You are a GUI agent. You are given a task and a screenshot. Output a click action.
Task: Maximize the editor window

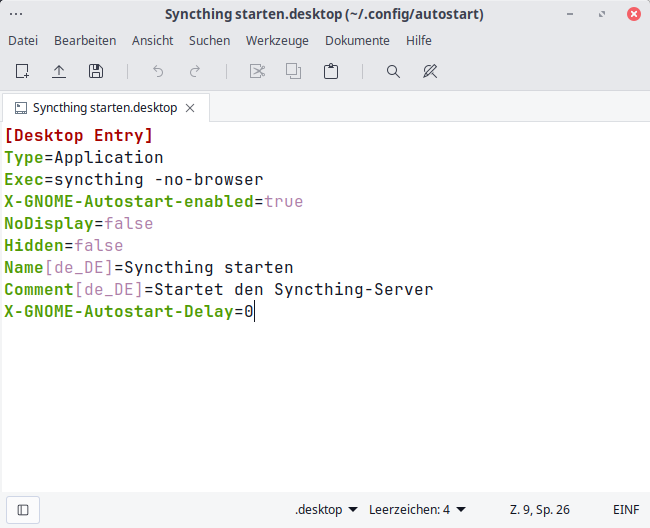click(602, 14)
